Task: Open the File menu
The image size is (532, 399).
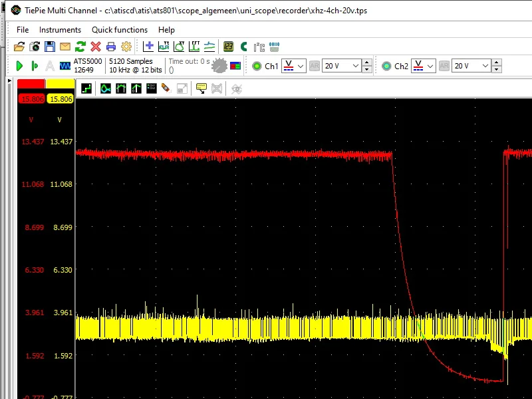Action: pyautogui.click(x=23, y=30)
